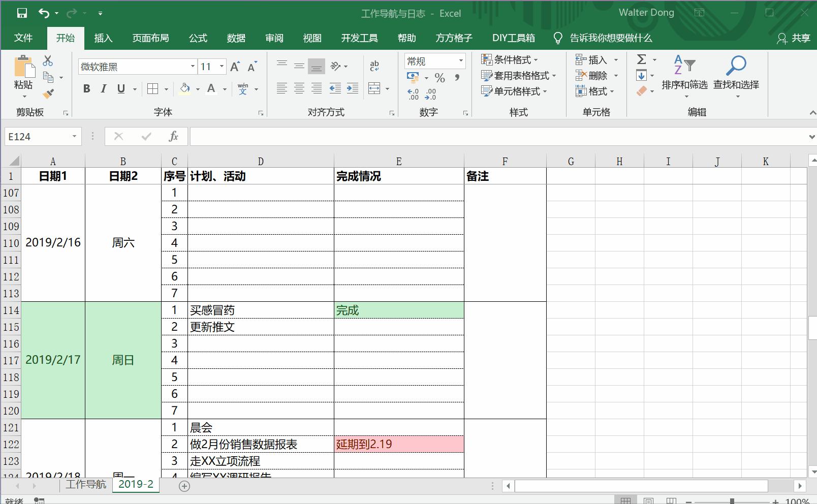The image size is (817, 504).
Task: Open the fill color dropdown arrow
Action: 197,89
